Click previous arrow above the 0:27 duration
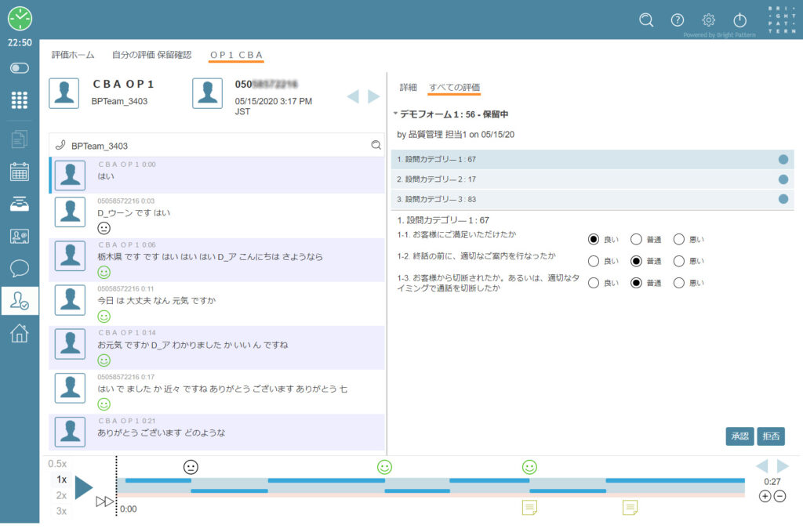 tap(762, 466)
